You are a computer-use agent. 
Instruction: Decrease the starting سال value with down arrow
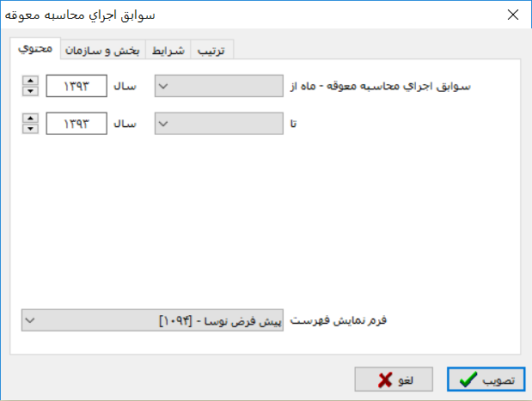pos(30,91)
